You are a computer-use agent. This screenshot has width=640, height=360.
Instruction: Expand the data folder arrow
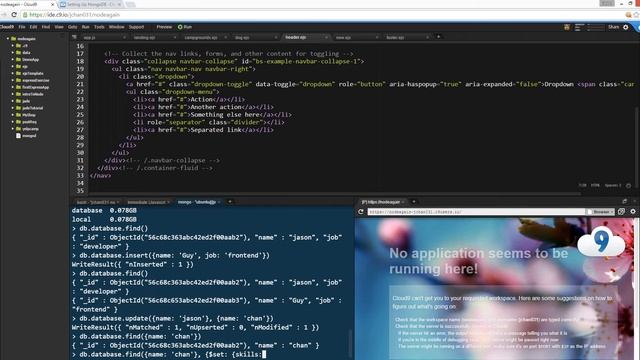tap(13, 53)
